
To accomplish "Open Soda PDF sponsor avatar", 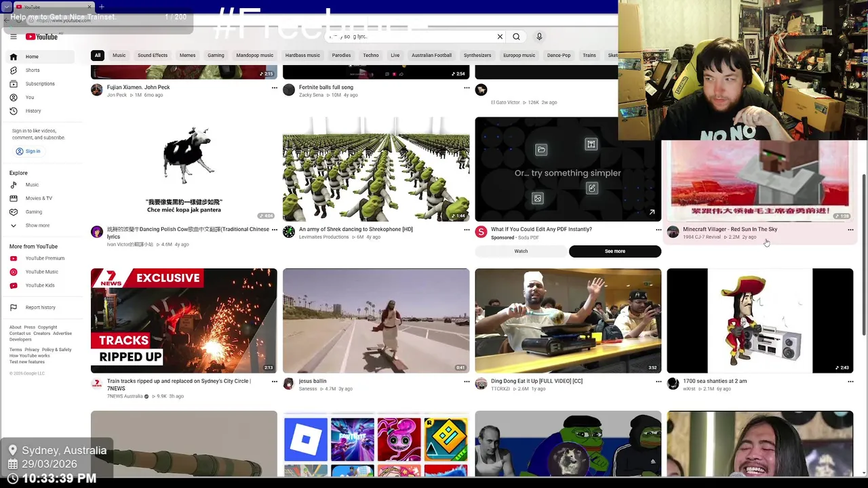I will 481,232.
